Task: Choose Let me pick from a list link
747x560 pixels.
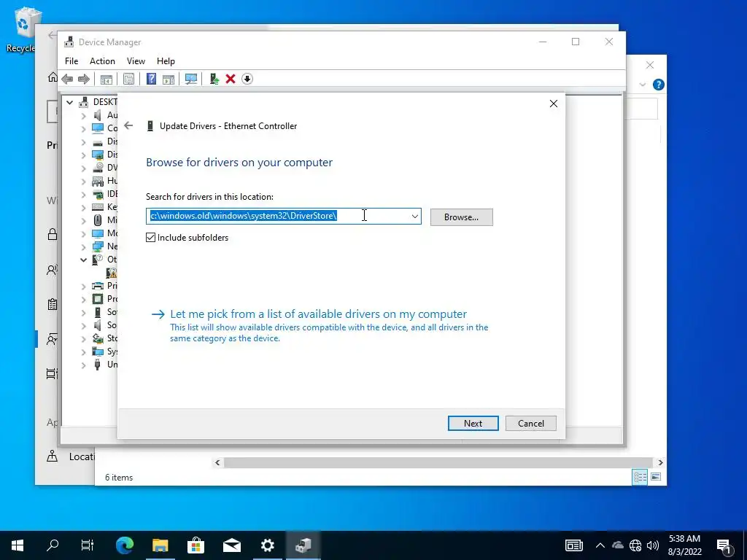Action: click(x=318, y=314)
